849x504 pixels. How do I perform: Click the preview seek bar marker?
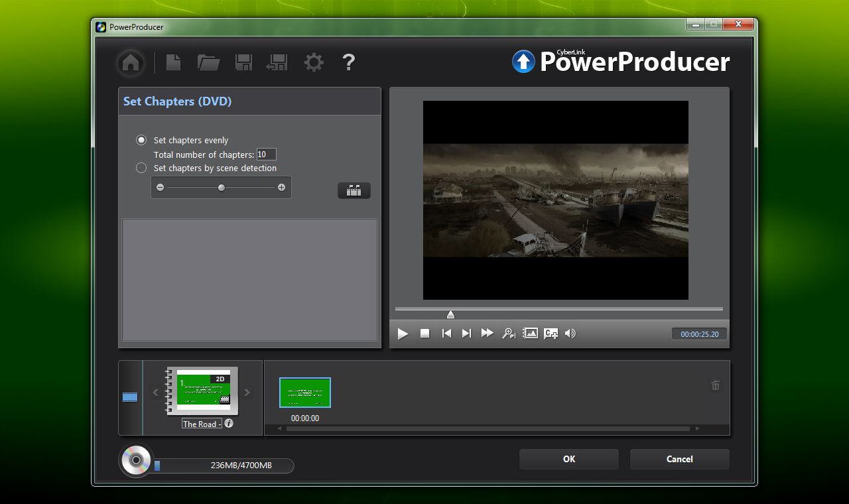[450, 314]
